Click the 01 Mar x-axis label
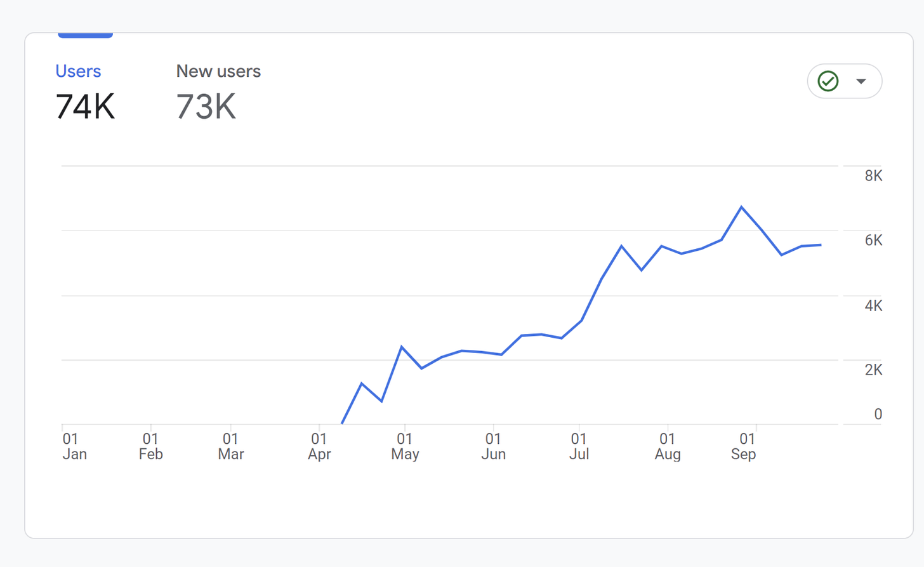924x567 pixels. (x=231, y=446)
